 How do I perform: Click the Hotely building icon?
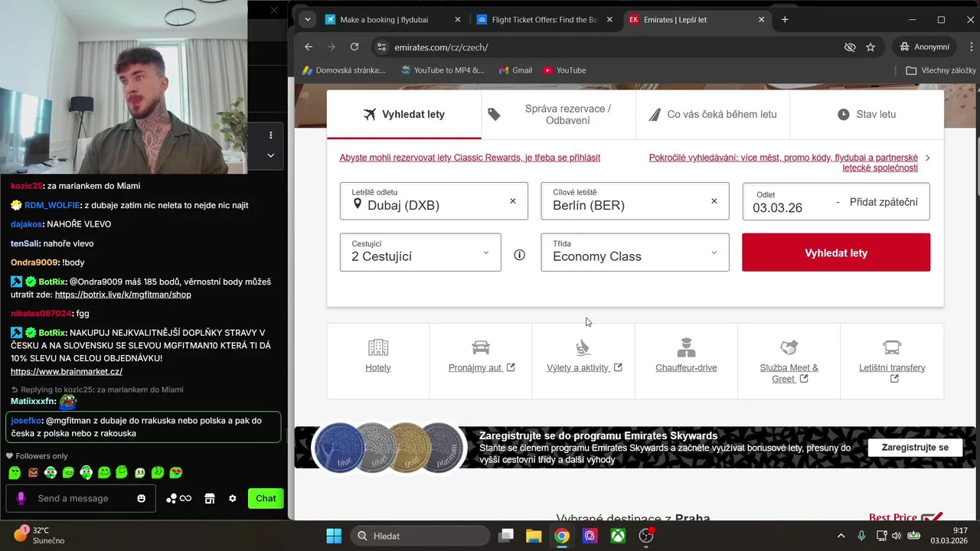[378, 347]
